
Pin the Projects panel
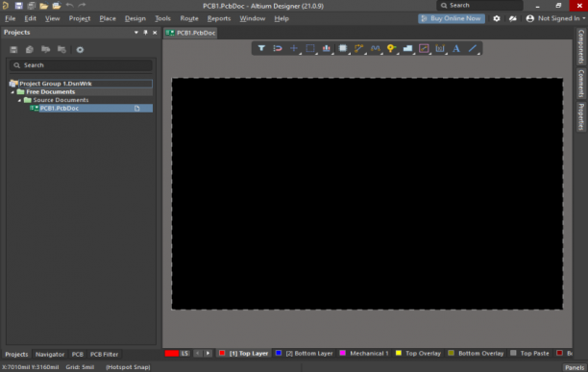145,33
